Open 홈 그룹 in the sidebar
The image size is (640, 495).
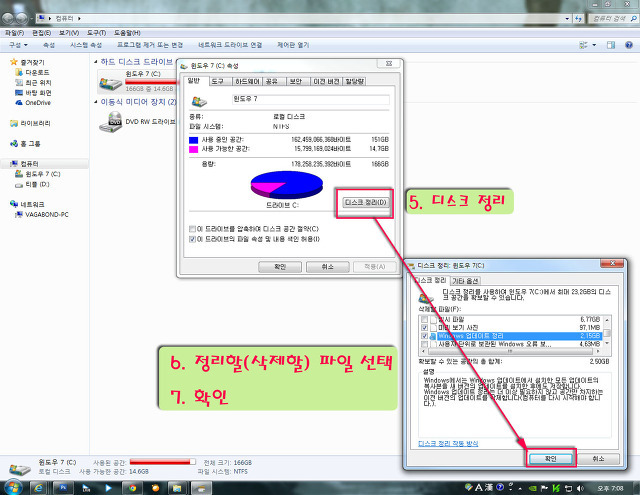25,143
